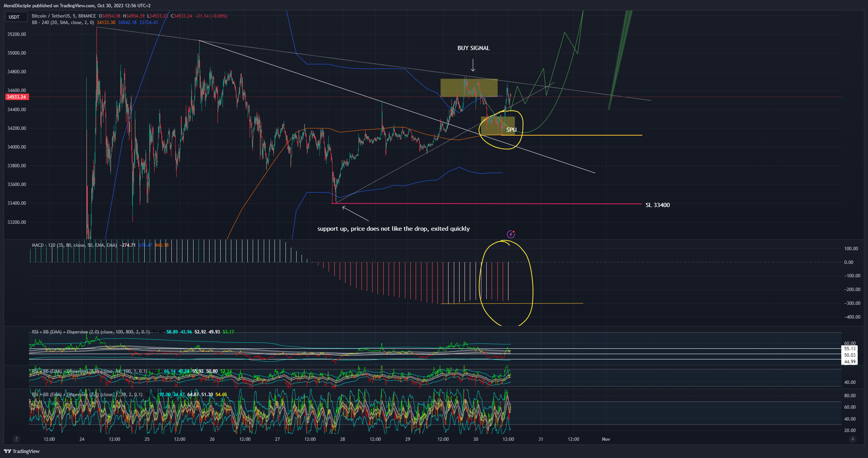868x458 pixels.
Task: Open the TradingView logo link
Action: click(x=22, y=451)
